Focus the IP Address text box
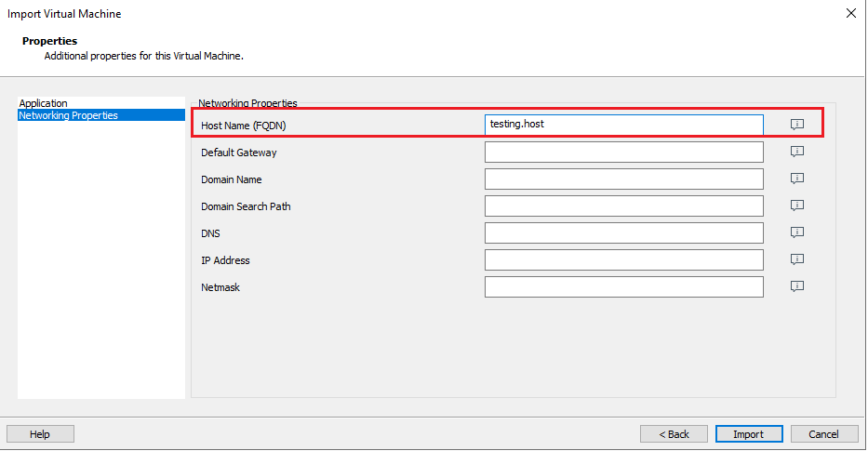This screenshot has width=868, height=451. coord(624,260)
